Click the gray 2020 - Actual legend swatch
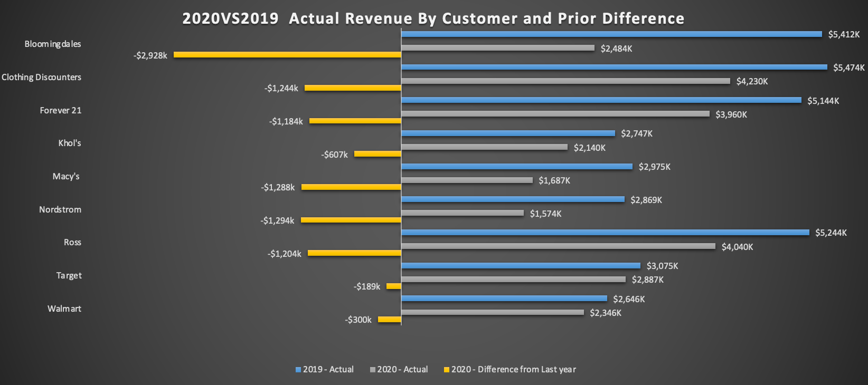 (373, 370)
